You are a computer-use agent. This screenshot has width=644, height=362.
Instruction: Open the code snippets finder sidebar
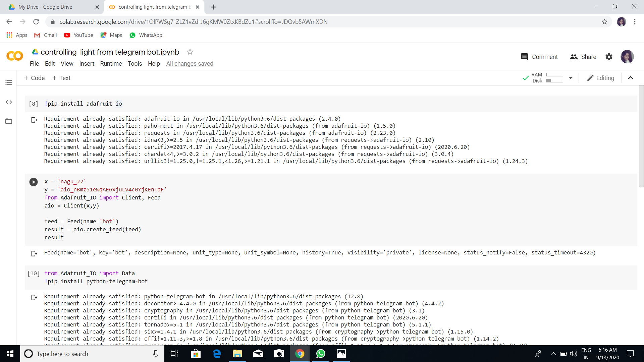point(8,102)
